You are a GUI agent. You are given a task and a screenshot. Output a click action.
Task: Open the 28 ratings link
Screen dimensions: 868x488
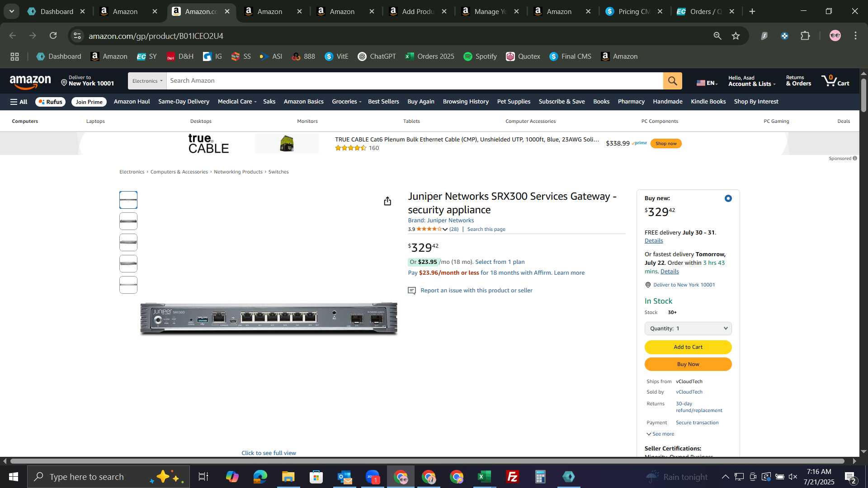(x=454, y=229)
